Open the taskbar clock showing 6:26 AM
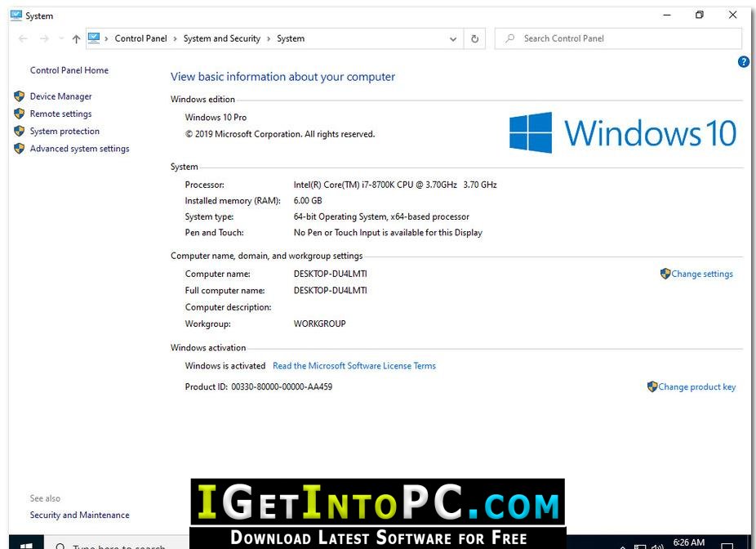Screen dimensions: 756x549 coord(688,542)
